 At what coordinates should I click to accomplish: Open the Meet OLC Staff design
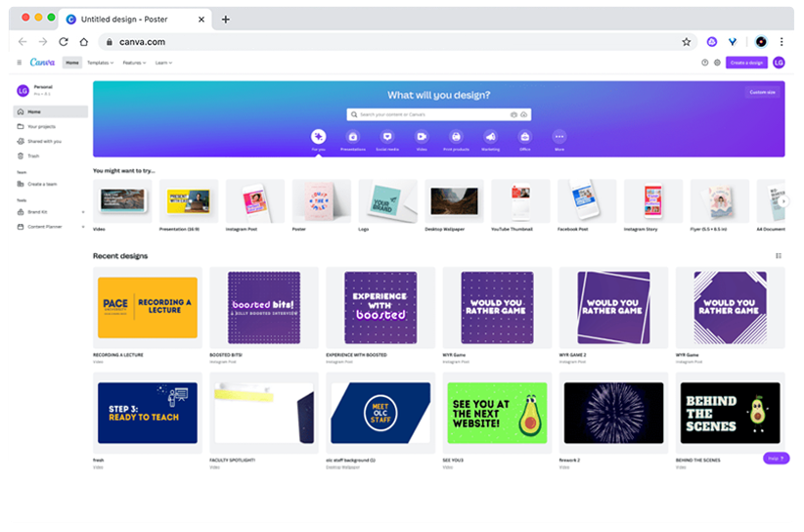(380, 413)
